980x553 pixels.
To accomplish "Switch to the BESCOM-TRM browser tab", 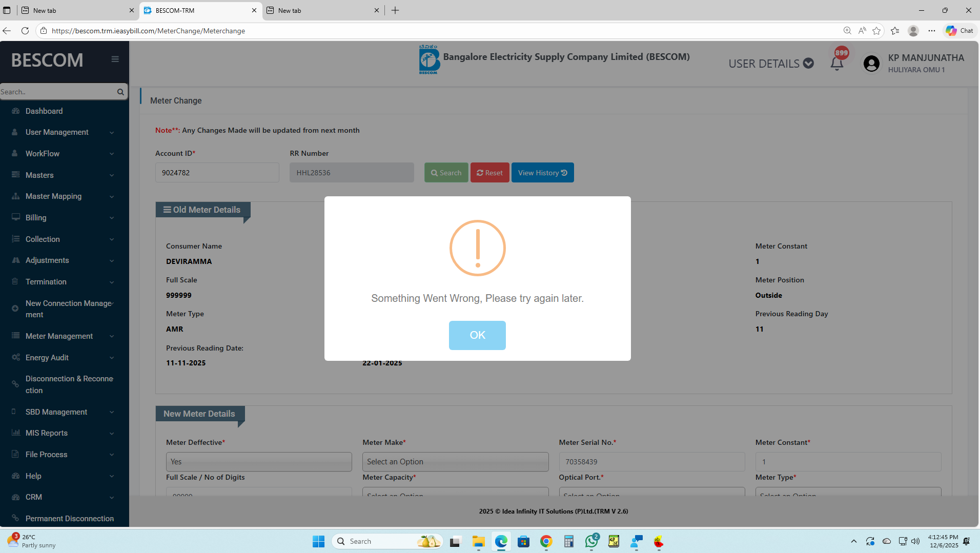I will click(200, 10).
